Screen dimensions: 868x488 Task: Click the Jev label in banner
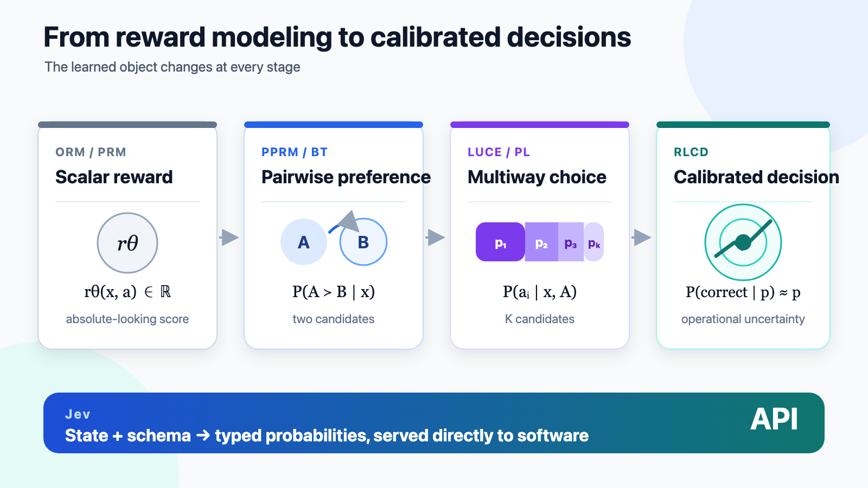coord(78,414)
